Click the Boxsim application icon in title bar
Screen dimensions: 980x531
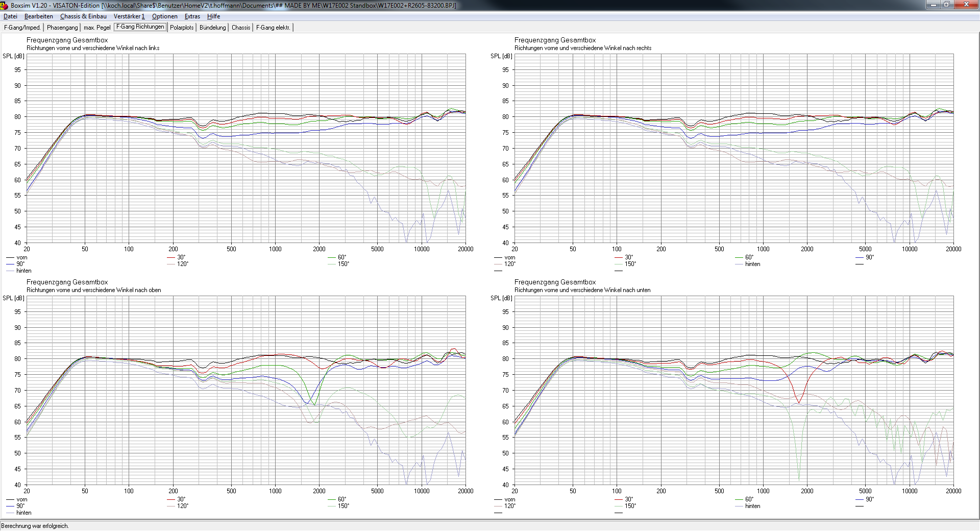5,5
